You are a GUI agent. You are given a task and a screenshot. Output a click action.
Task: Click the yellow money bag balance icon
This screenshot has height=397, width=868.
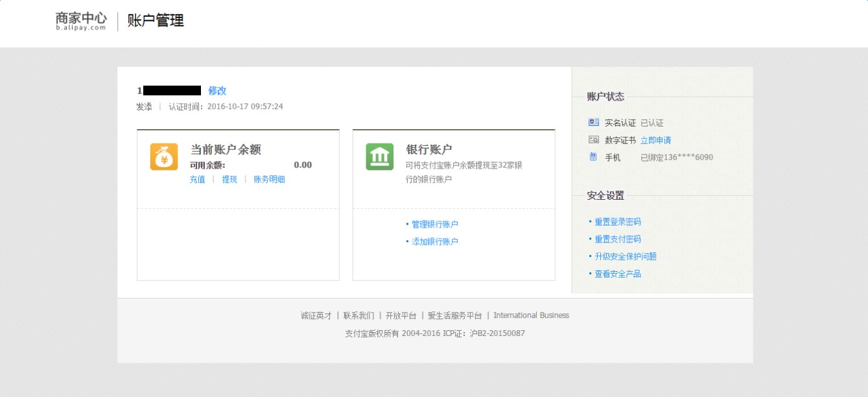coord(164,157)
